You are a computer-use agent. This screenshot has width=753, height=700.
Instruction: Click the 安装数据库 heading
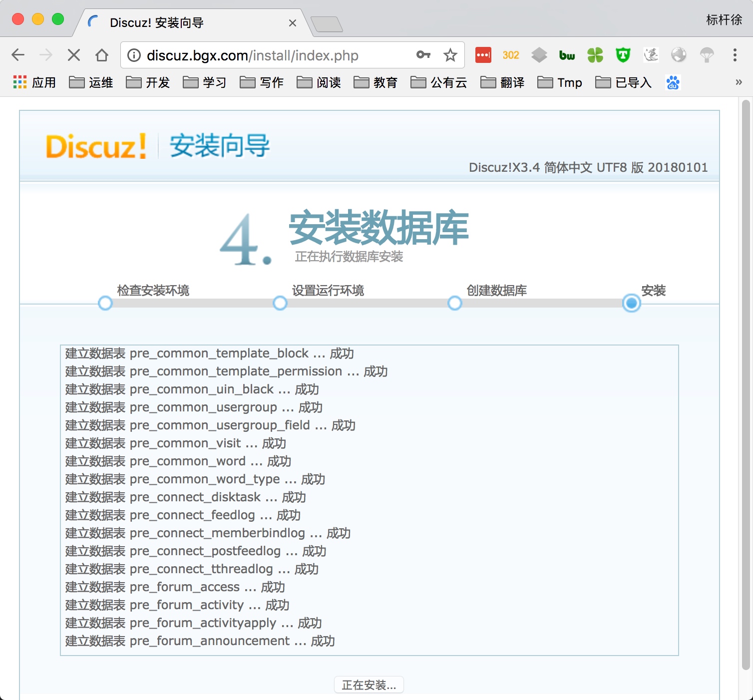tap(378, 228)
